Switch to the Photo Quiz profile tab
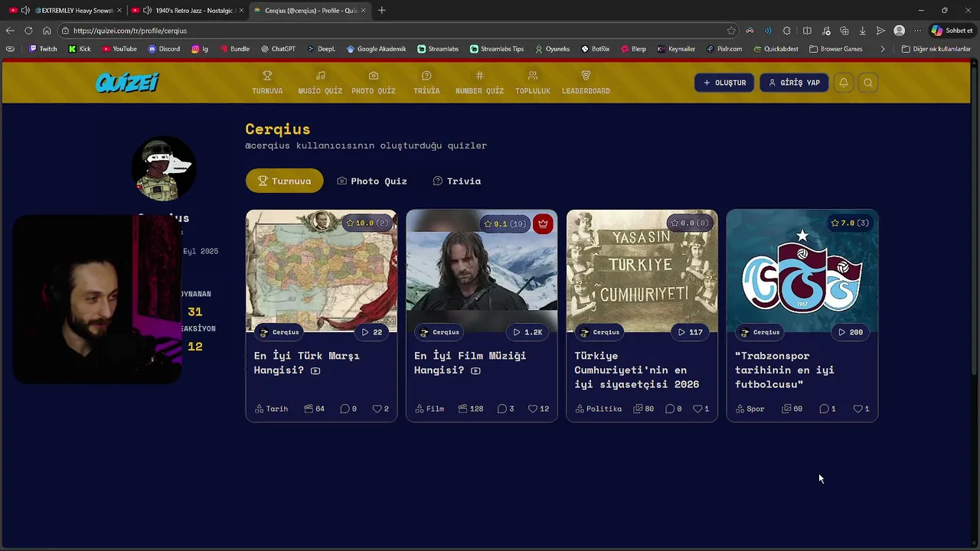This screenshot has width=980, height=551. pyautogui.click(x=372, y=181)
